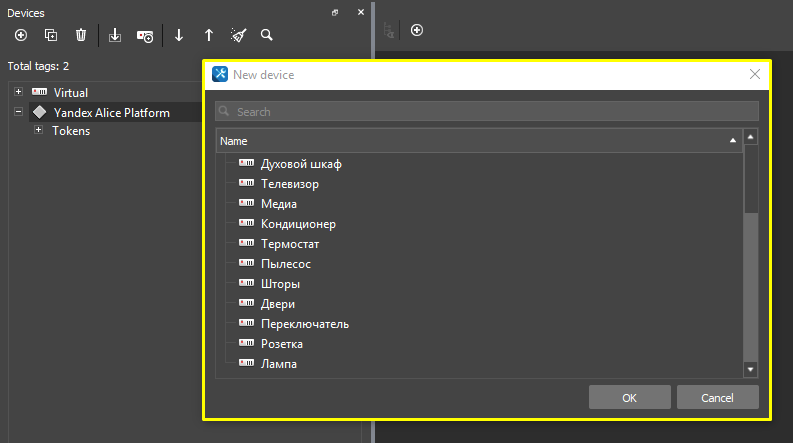793x443 pixels.
Task: Click the Search field in New device dialog
Action: point(487,112)
